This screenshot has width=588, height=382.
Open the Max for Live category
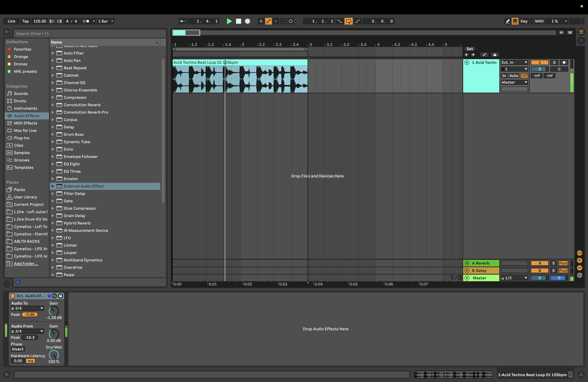click(25, 131)
